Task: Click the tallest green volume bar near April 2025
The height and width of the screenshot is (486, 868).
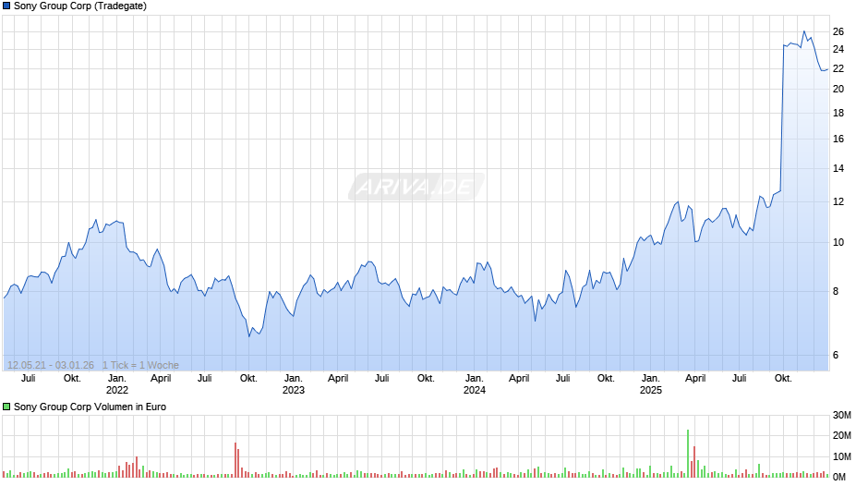Action: point(688,454)
